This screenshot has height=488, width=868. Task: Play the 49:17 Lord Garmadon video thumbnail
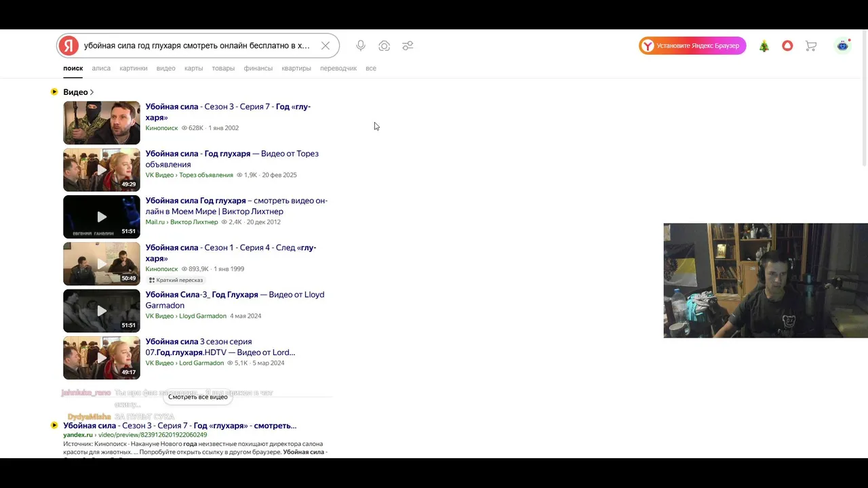tap(102, 358)
